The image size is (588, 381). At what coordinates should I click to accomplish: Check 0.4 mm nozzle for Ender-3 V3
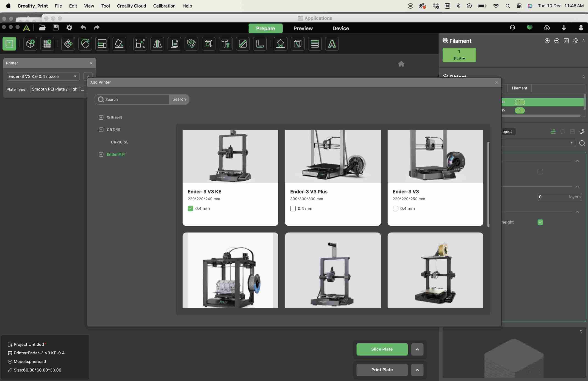point(395,208)
